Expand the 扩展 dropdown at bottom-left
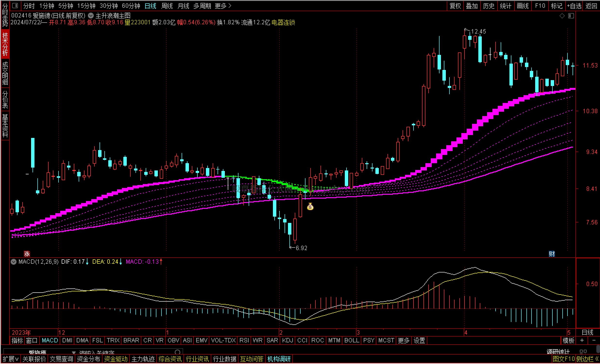Viewport: 600px width, 364px height. tap(11, 359)
